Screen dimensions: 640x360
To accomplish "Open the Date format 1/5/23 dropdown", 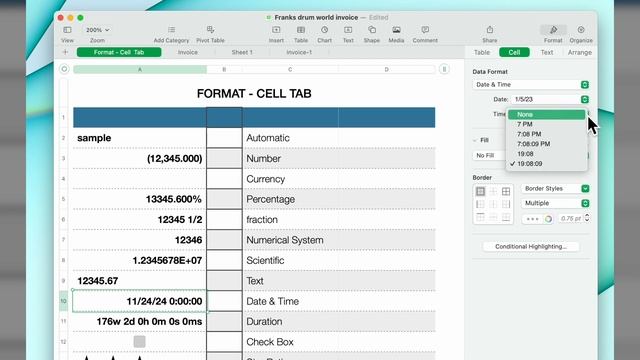I will 550,99.
